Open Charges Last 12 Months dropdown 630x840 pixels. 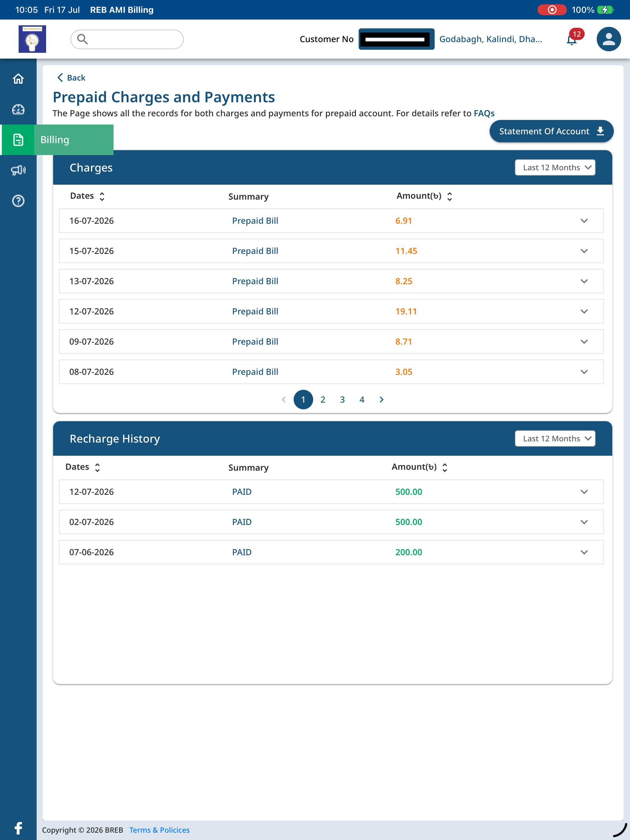point(555,168)
